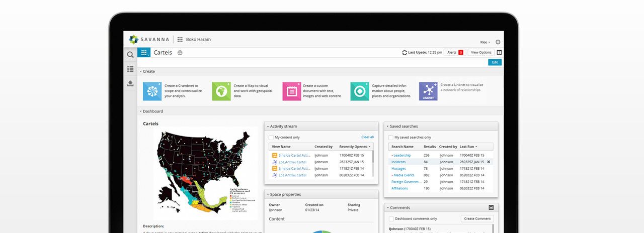Image resolution: width=644 pixels, height=233 pixels.
Task: Open Alerts with 3 notifications
Action: pos(454,52)
